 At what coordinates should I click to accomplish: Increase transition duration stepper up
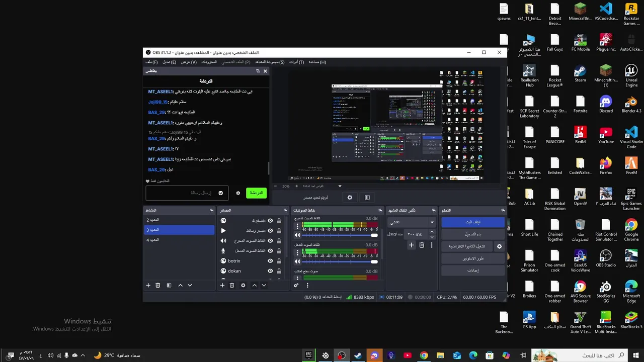point(432,232)
